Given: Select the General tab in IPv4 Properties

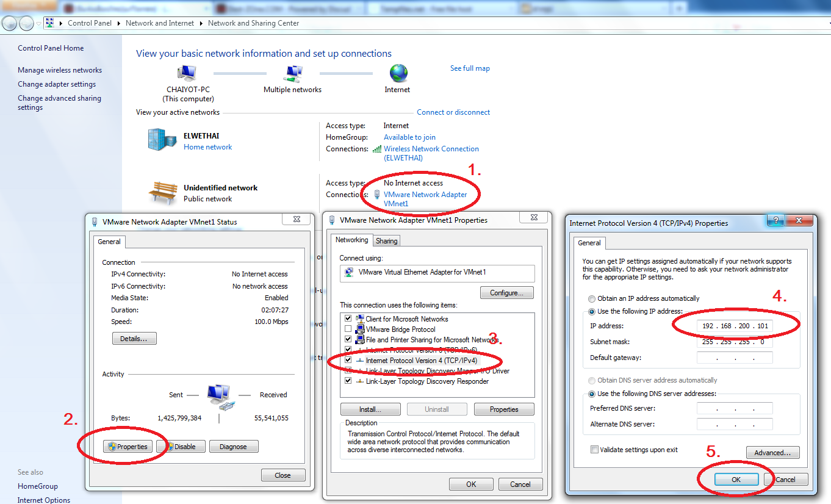Looking at the screenshot, I should (x=589, y=243).
